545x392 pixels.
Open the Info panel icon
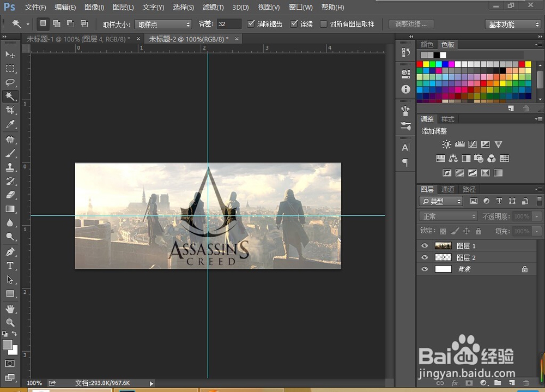click(405, 89)
